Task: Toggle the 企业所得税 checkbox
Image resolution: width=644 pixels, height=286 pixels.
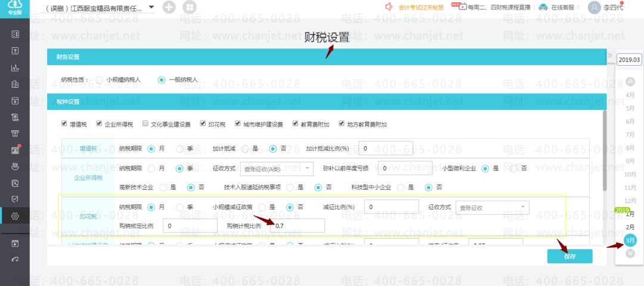Action: pos(98,123)
